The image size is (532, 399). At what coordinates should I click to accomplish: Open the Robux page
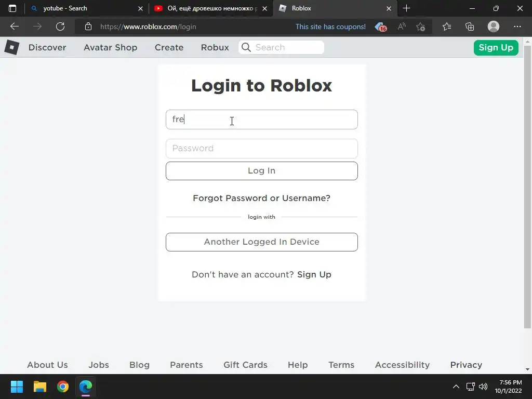point(215,47)
